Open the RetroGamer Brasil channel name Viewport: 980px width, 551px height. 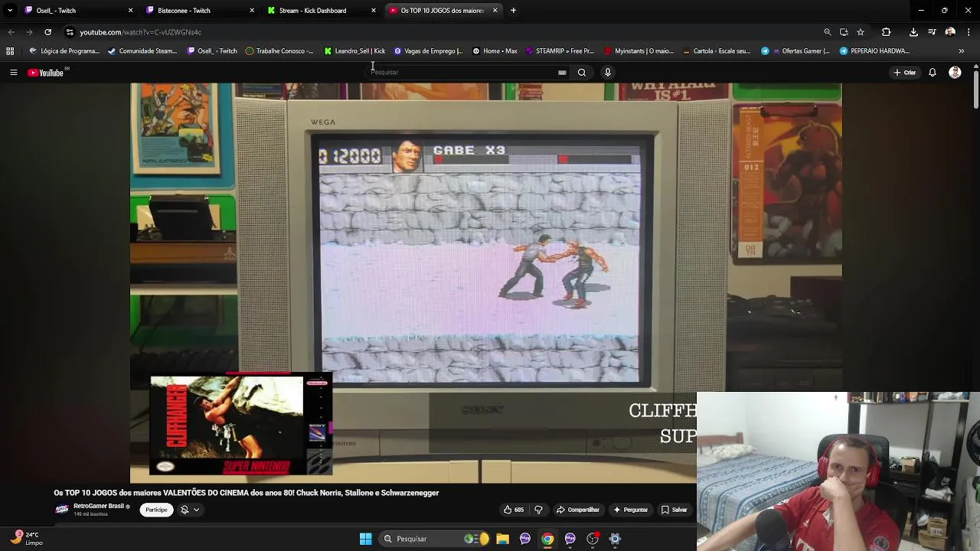click(x=99, y=506)
